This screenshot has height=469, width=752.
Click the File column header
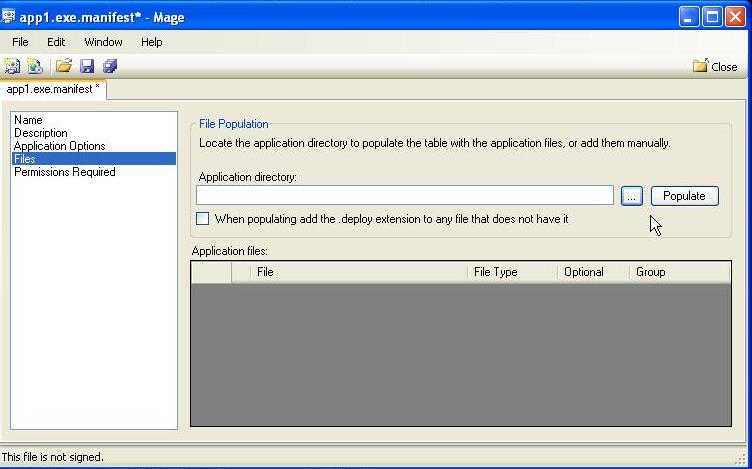tap(359, 272)
